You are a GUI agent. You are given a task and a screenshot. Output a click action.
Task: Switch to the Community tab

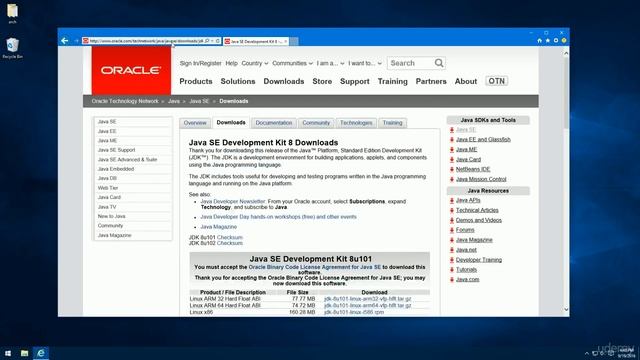(x=316, y=123)
